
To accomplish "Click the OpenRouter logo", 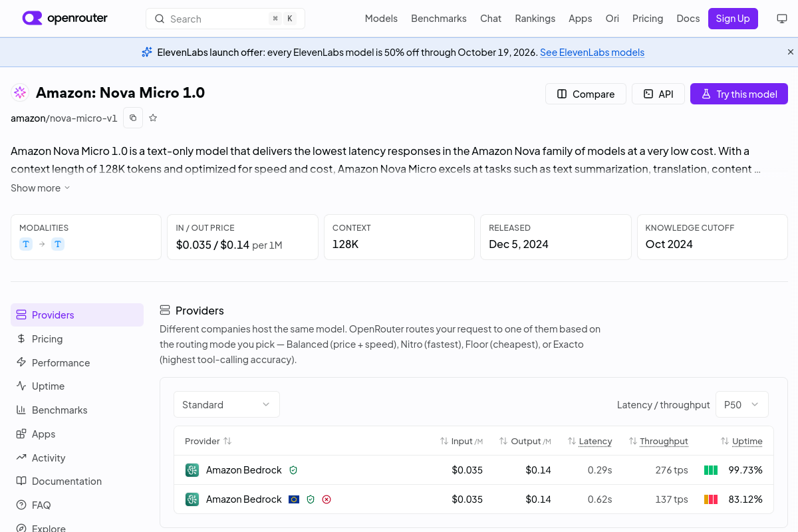I will point(65,19).
